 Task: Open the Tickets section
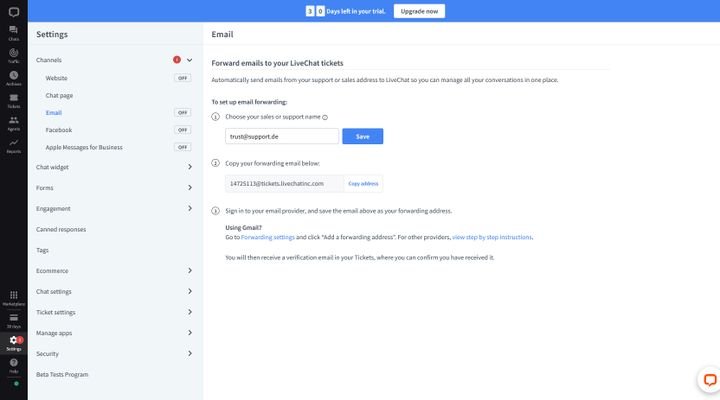(x=14, y=101)
